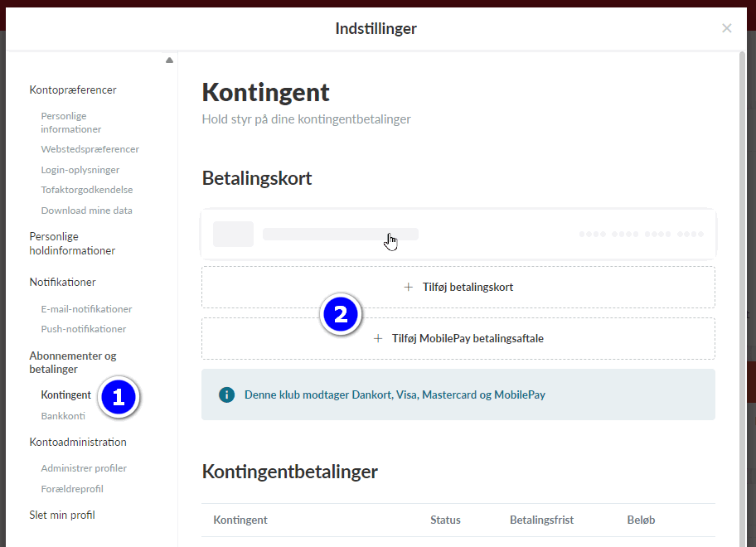The image size is (756, 547).
Task: Select Notifikationer section
Action: (x=63, y=282)
